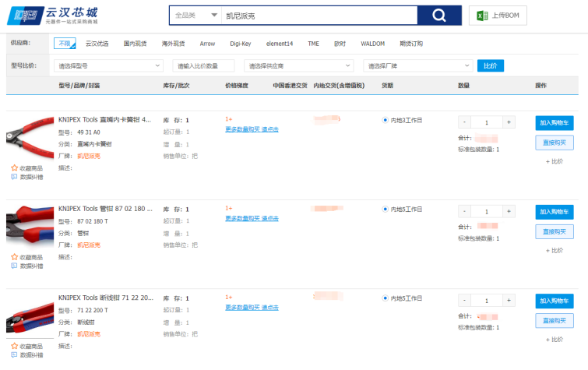This screenshot has height=370, width=588.
Task: Focus the search box containing 凯尼派克
Action: click(319, 16)
